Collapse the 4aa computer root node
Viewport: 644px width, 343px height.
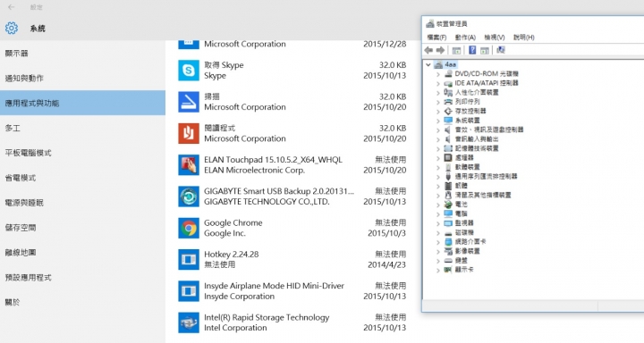coord(428,65)
